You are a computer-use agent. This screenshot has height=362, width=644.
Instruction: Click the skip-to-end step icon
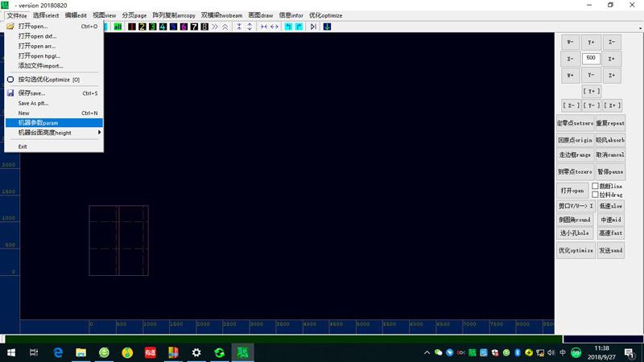click(x=313, y=27)
